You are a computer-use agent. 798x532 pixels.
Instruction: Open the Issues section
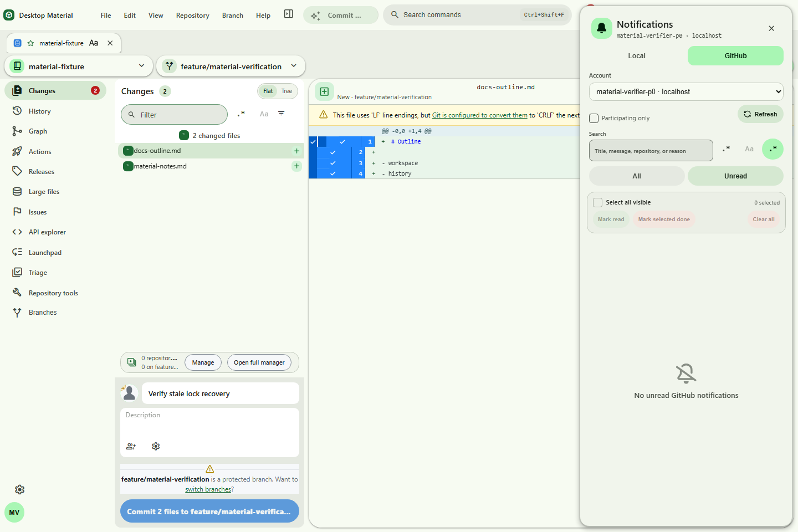tap(55, 212)
